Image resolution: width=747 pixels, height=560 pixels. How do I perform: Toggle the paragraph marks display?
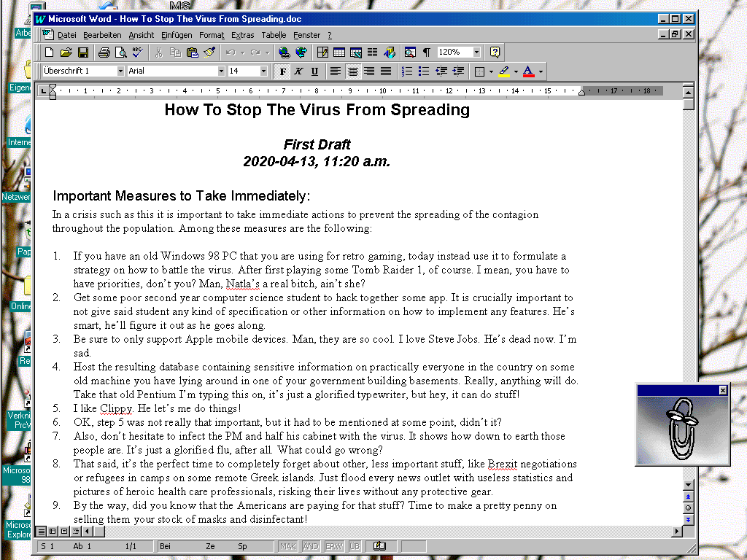tap(427, 52)
